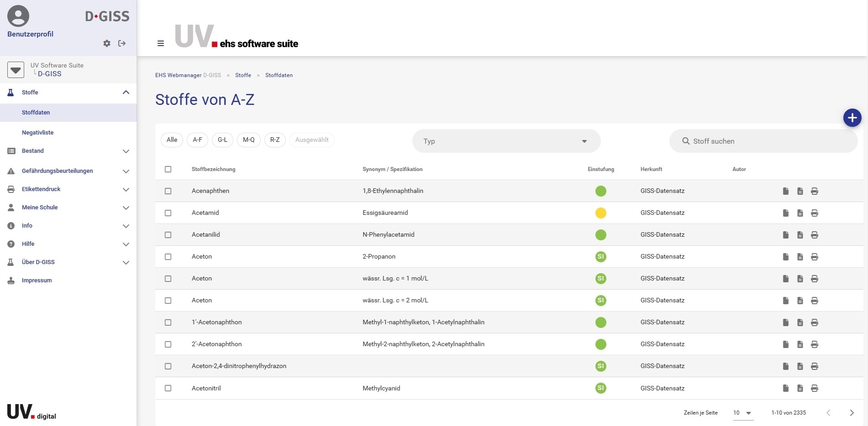The width and height of the screenshot is (868, 426).
Task: Go to next page arrow
Action: [x=852, y=413]
